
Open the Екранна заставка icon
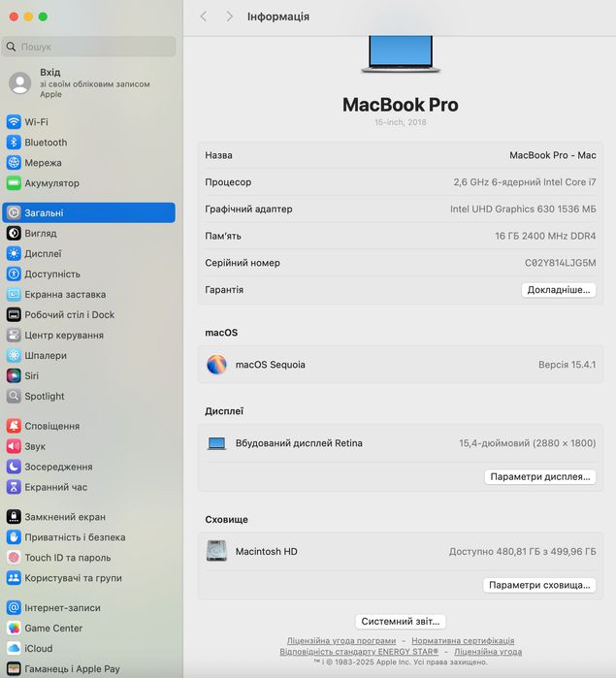point(14,294)
